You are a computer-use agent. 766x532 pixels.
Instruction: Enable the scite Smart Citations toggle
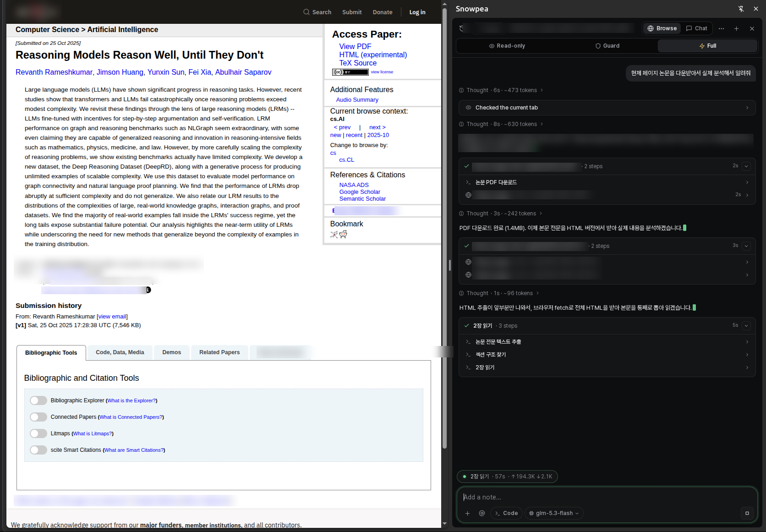coord(38,450)
